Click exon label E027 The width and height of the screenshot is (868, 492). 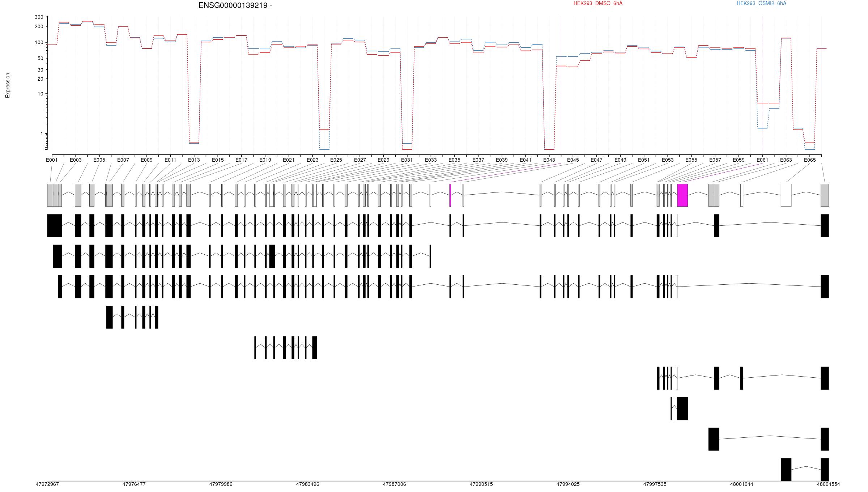coord(360,160)
